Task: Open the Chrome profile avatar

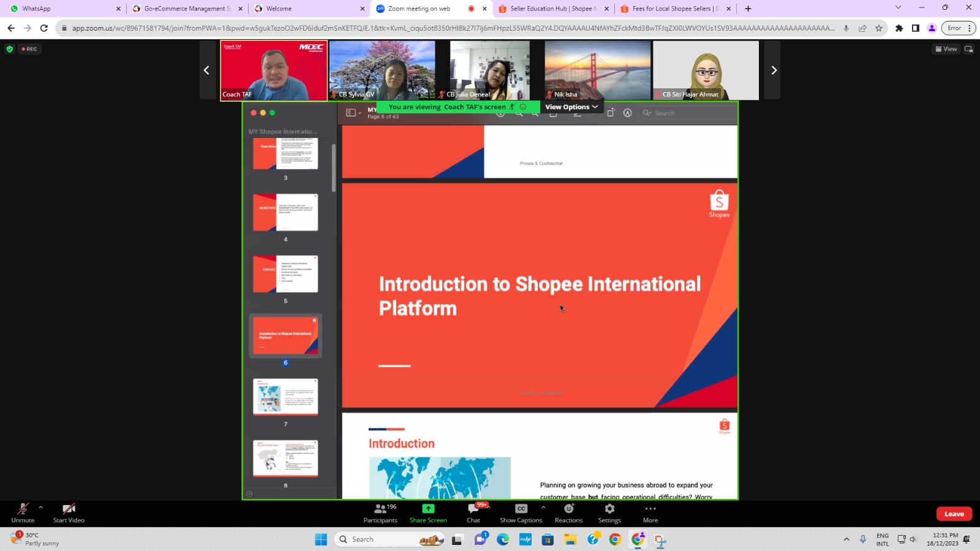Action: pos(932,28)
